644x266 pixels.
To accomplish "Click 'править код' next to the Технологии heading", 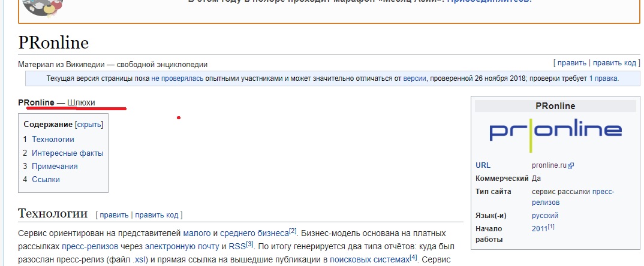I will point(157,215).
